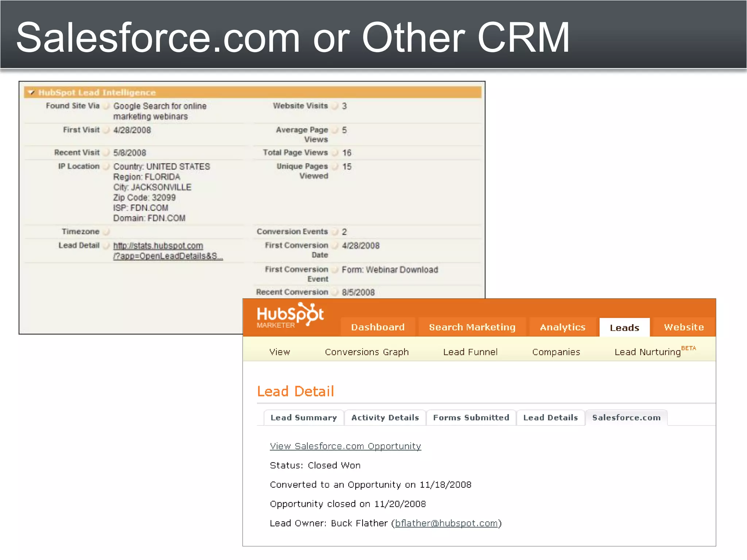Click help icon next to Website Visits
Screen dimensions: 747x560
pos(335,106)
